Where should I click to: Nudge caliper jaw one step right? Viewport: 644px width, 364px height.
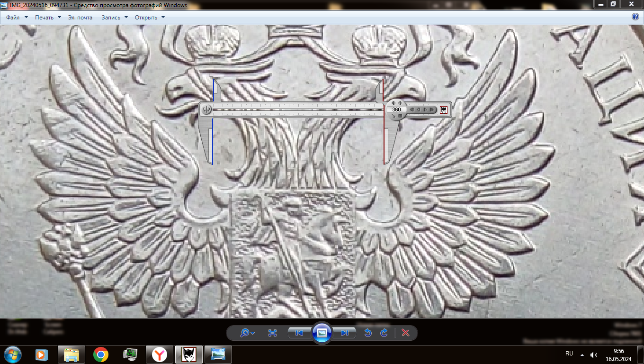425,110
